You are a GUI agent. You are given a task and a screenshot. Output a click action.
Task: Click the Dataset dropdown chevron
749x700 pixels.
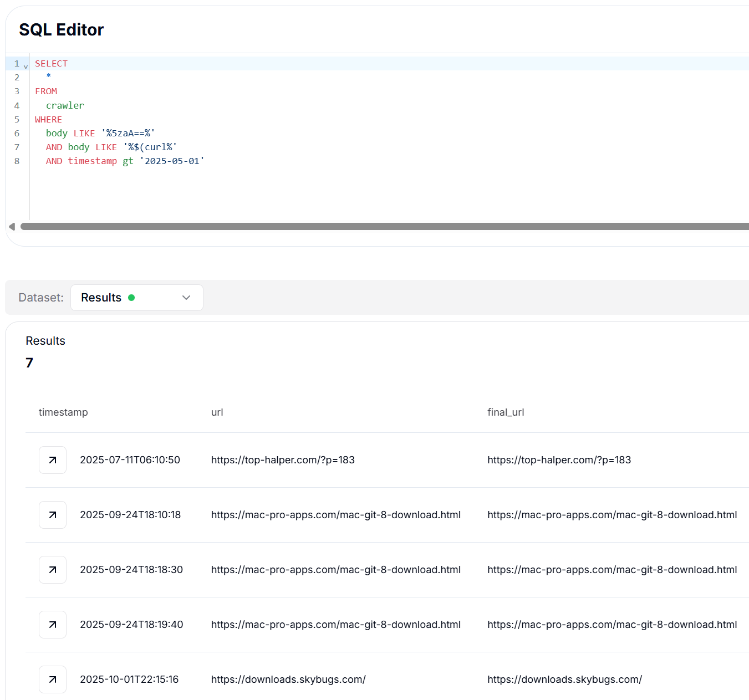pyautogui.click(x=186, y=298)
